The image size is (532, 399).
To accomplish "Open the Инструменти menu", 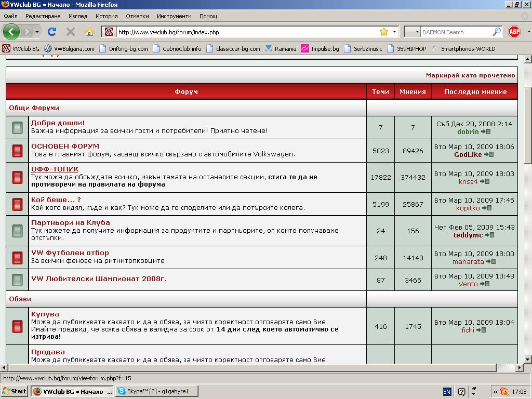I will click(x=174, y=16).
